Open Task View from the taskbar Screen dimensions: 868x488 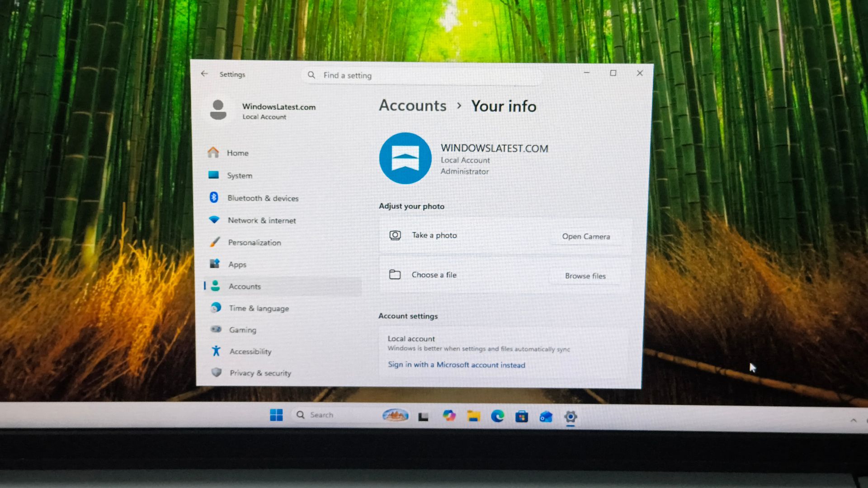click(x=423, y=416)
